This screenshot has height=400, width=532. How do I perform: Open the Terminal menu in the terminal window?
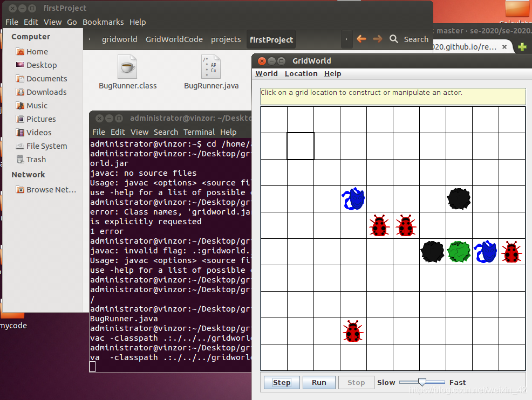tap(199, 132)
